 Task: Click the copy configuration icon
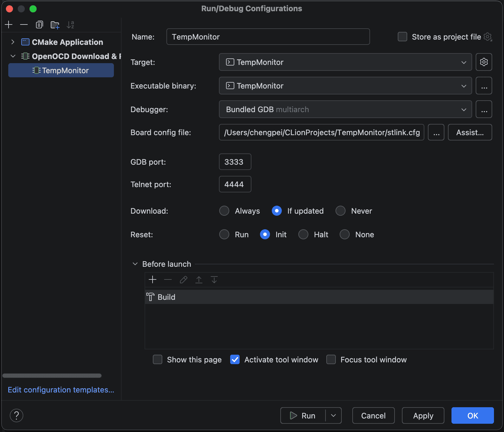pyautogui.click(x=39, y=25)
